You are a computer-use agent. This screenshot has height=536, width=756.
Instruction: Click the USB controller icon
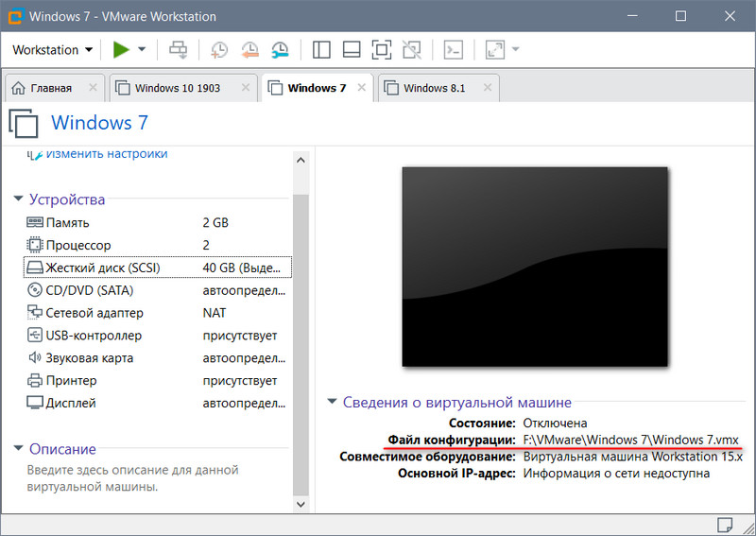[35, 335]
